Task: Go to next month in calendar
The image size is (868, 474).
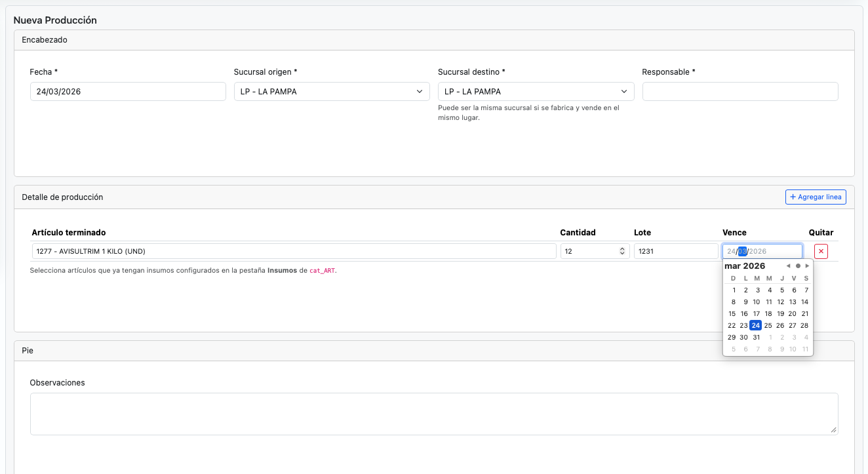Action: 807,266
